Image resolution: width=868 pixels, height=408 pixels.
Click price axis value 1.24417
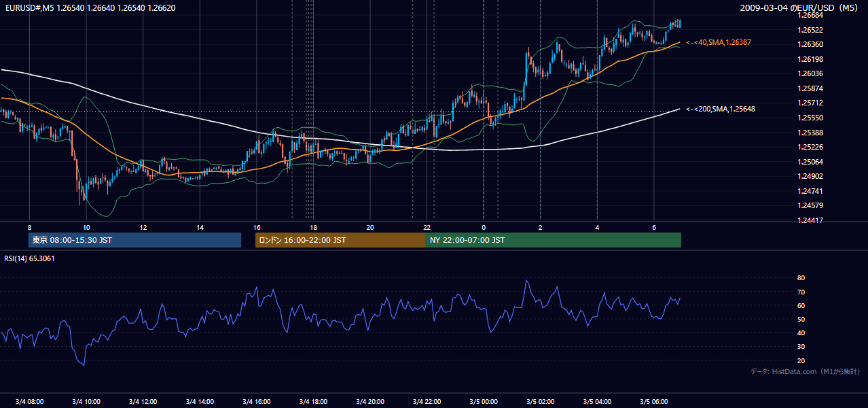pos(810,220)
